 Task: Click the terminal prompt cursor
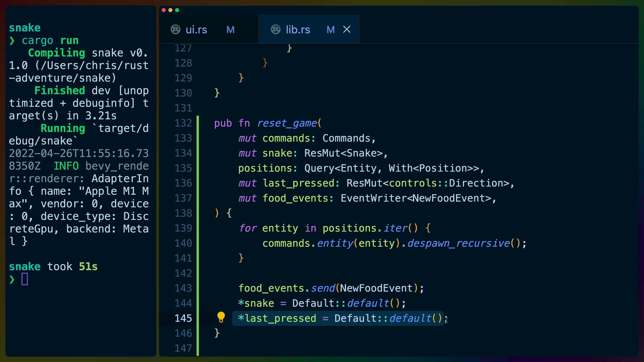(25, 279)
